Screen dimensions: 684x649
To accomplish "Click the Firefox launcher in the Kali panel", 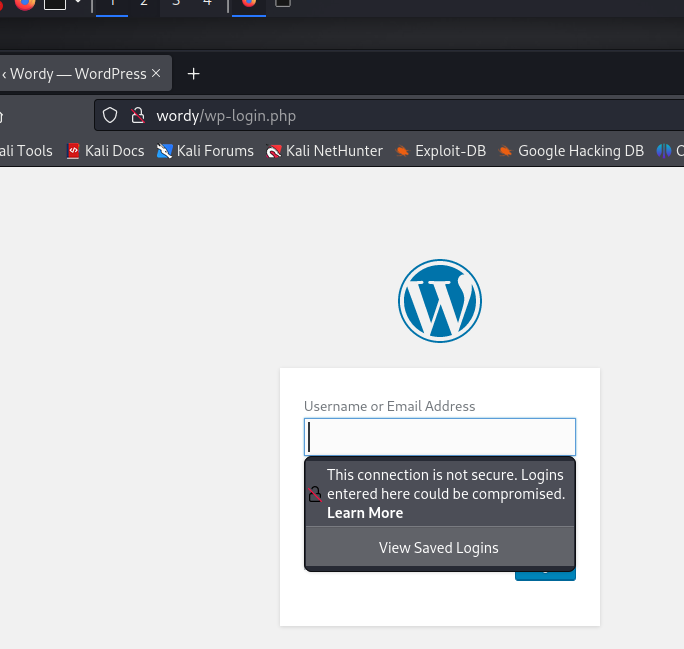I will tap(25, 3).
